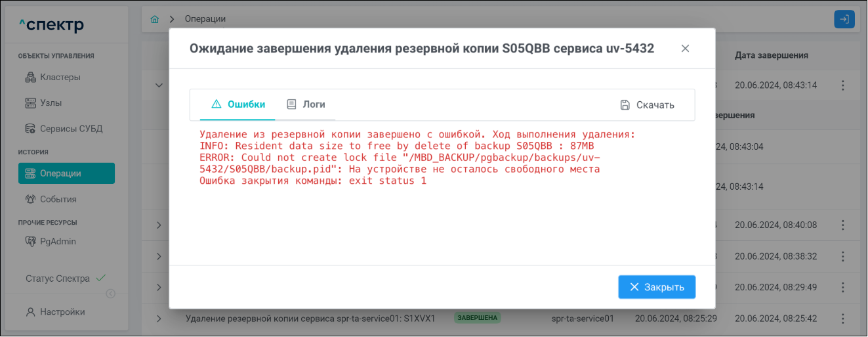Open actions menu for 08:29:49 row
The height and width of the screenshot is (337, 868).
(843, 287)
